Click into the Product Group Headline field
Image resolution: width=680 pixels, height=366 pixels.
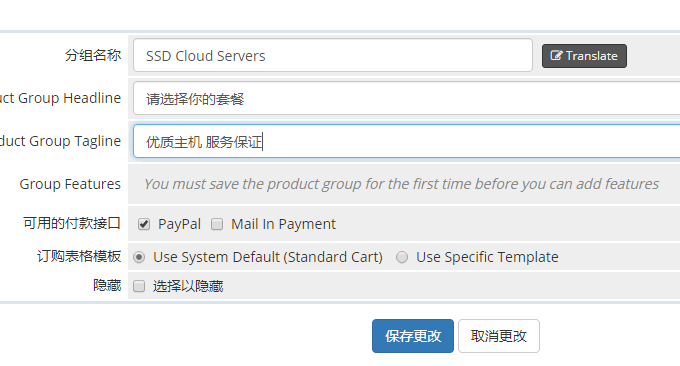click(x=406, y=98)
